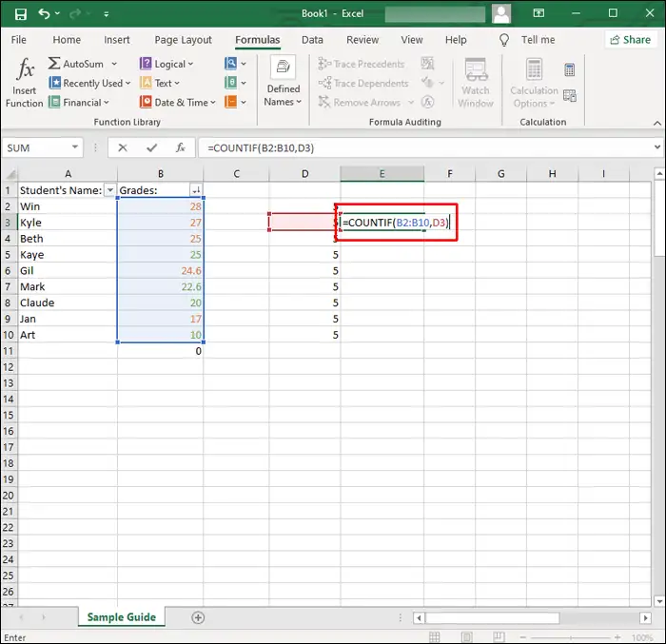
Task: Open the Customize Quick Access Toolbar arrow
Action: [x=107, y=14]
